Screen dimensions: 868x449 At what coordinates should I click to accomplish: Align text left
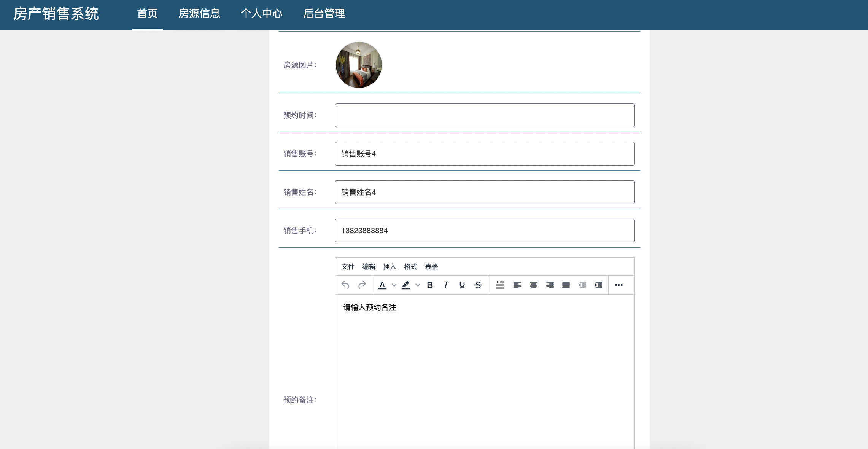point(517,285)
